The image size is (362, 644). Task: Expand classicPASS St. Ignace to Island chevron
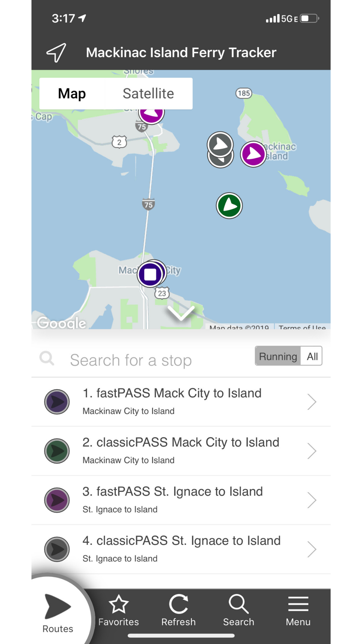coord(312,549)
